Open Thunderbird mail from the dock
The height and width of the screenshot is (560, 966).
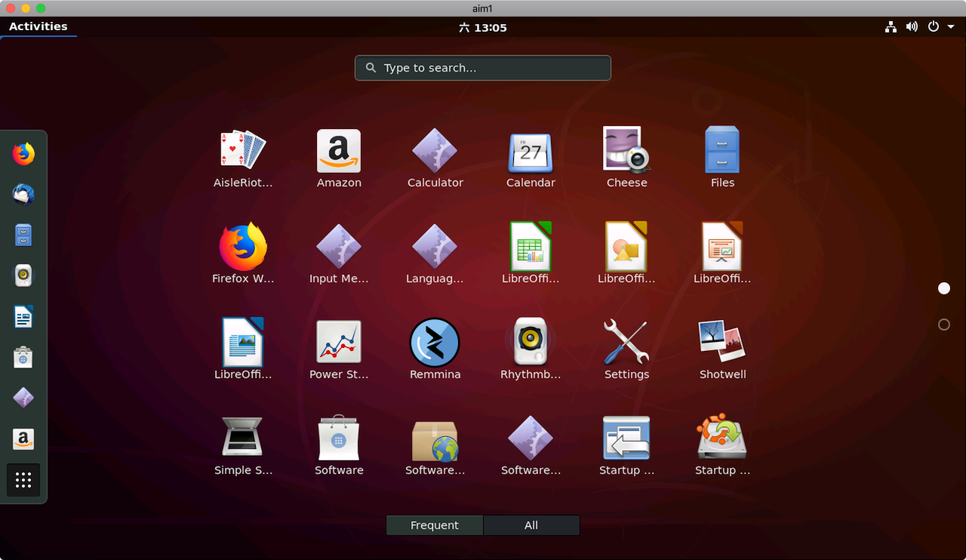click(x=23, y=195)
